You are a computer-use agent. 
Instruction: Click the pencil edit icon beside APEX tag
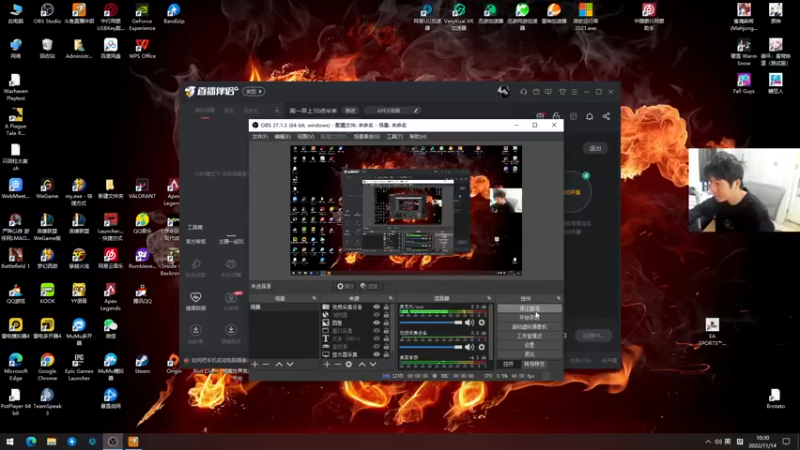416,111
